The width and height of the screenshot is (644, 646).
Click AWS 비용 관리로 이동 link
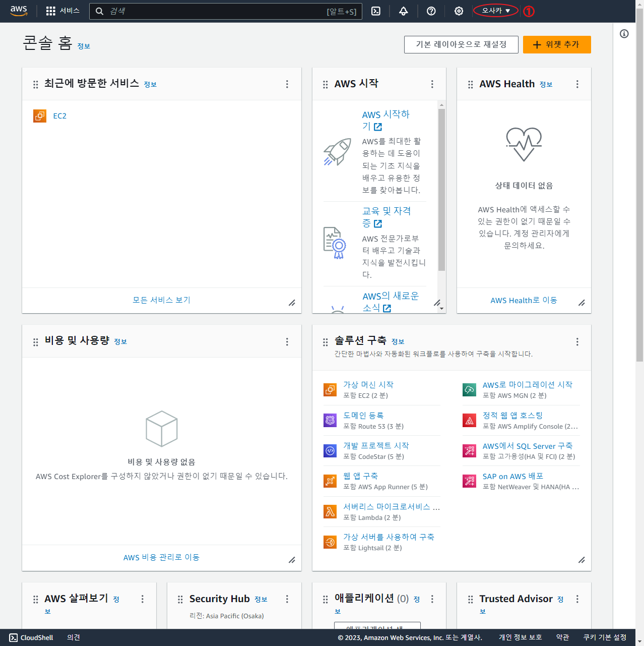(161, 557)
